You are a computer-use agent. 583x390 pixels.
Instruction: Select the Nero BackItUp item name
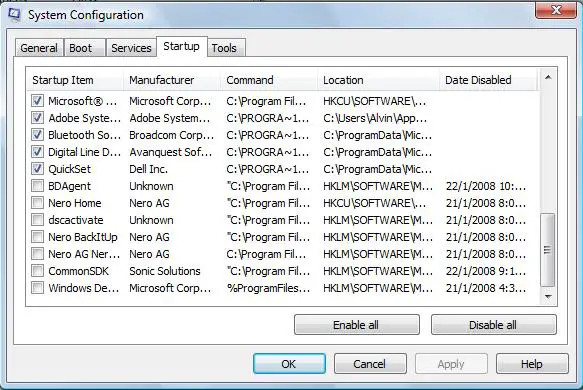[x=83, y=237]
